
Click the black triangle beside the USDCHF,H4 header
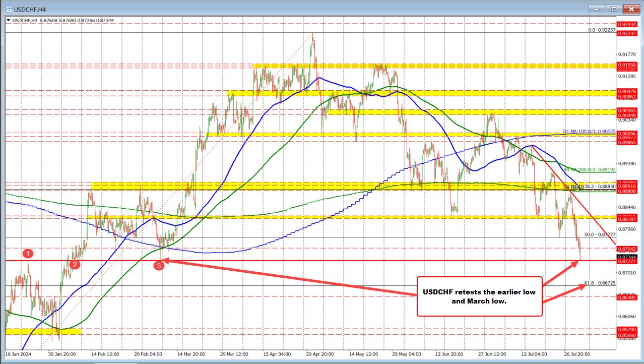coord(9,20)
